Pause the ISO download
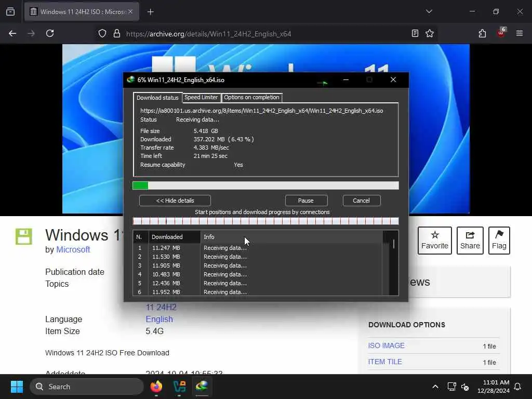532x399 pixels. coord(306,201)
